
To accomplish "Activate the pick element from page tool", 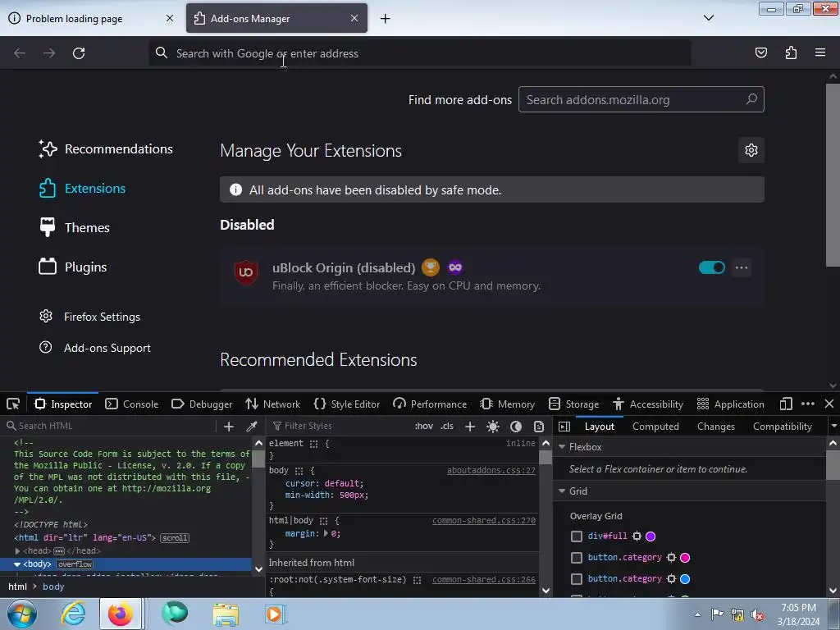I will coord(13,404).
